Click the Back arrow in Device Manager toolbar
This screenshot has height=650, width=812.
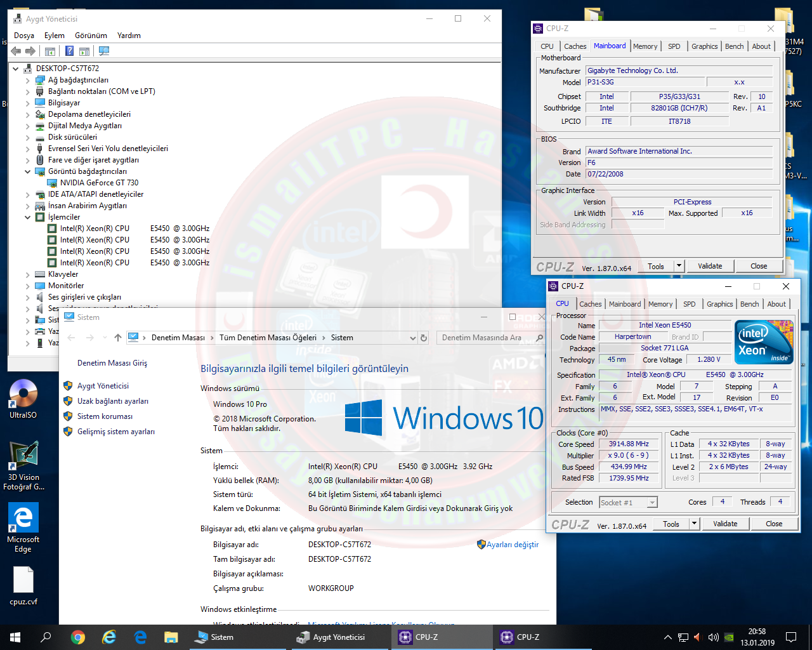(x=16, y=51)
